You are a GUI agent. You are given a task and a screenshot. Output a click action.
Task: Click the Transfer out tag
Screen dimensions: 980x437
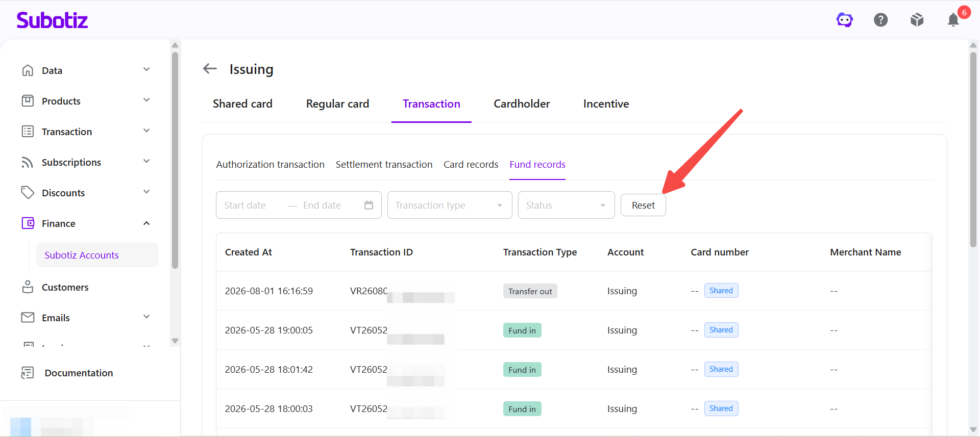click(530, 291)
